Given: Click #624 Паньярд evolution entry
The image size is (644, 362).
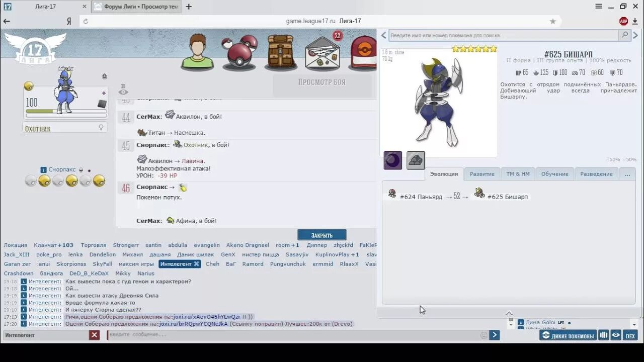Looking at the screenshot, I should click(415, 197).
